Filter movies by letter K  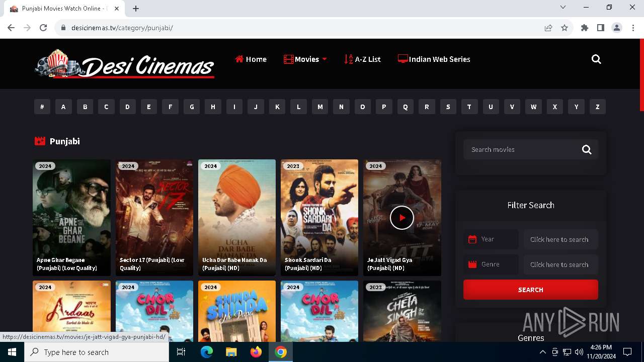(277, 107)
